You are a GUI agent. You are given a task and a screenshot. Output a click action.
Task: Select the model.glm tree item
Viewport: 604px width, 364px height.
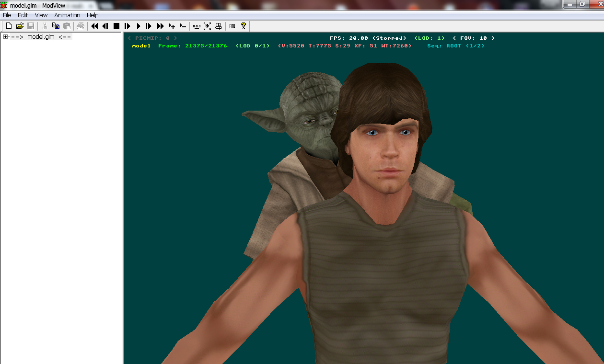pyautogui.click(x=41, y=37)
